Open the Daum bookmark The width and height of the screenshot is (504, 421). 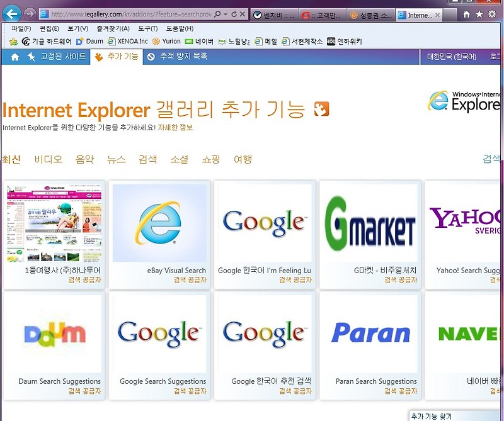[89, 42]
